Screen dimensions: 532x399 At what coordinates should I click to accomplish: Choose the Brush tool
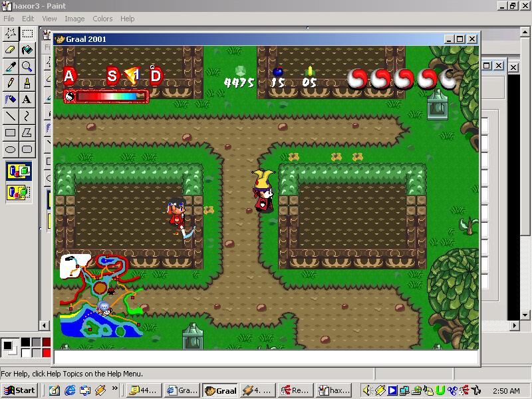point(27,82)
